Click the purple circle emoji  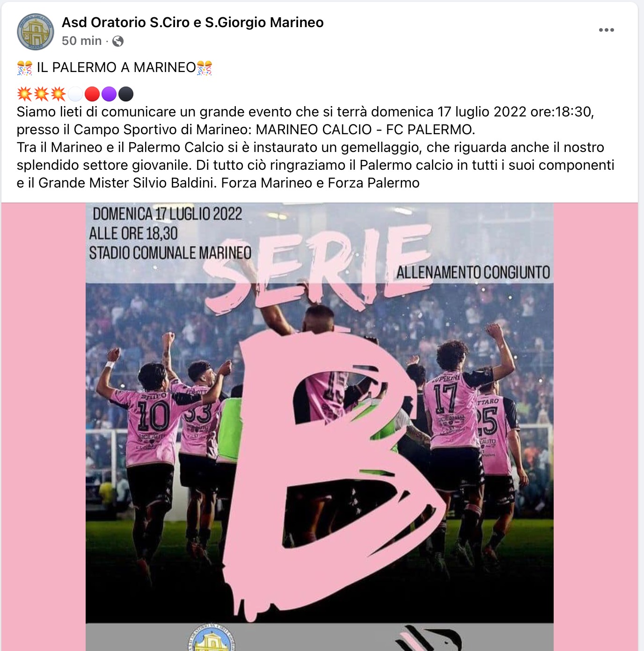point(109,94)
